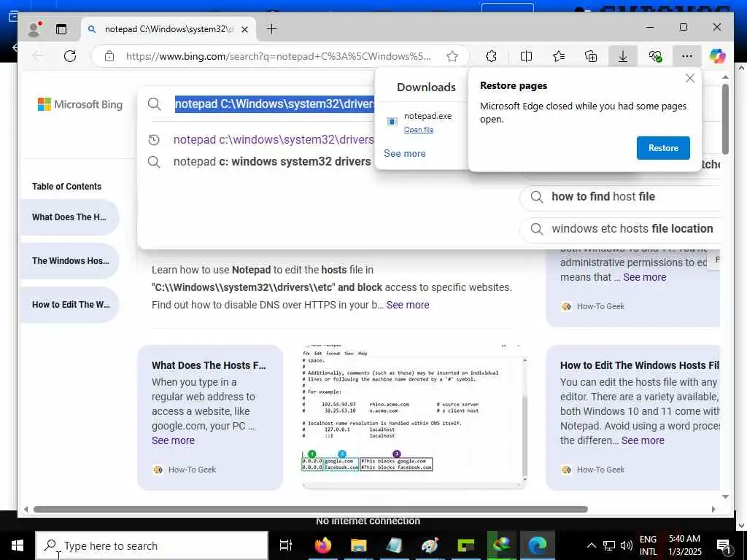Select the history suggestion notepad c:\windows\system32
This screenshot has height=560, width=747.
tap(274, 139)
